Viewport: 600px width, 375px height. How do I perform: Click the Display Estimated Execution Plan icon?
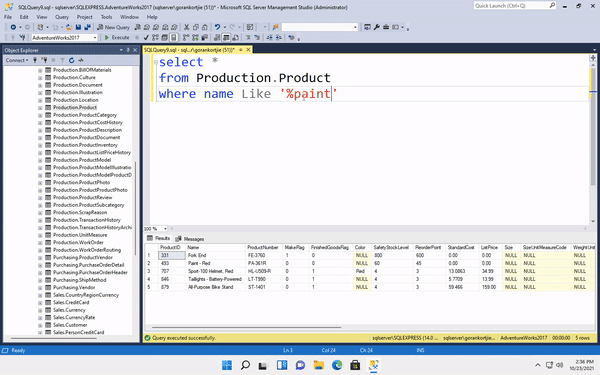point(155,38)
